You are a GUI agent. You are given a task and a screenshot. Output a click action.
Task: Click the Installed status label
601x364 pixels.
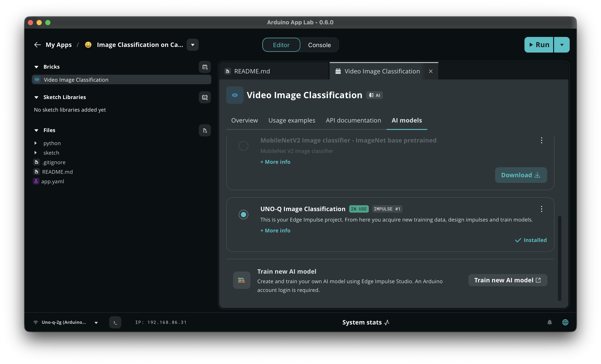[531, 240]
